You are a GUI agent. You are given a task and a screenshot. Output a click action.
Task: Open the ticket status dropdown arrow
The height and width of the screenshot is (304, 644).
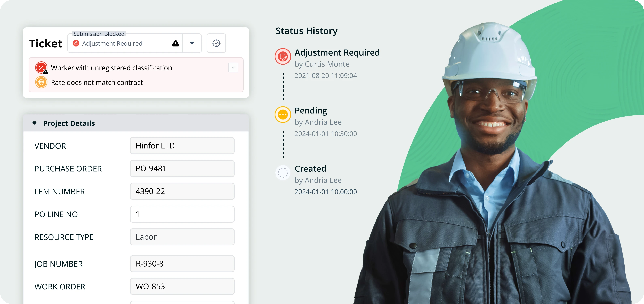point(192,43)
